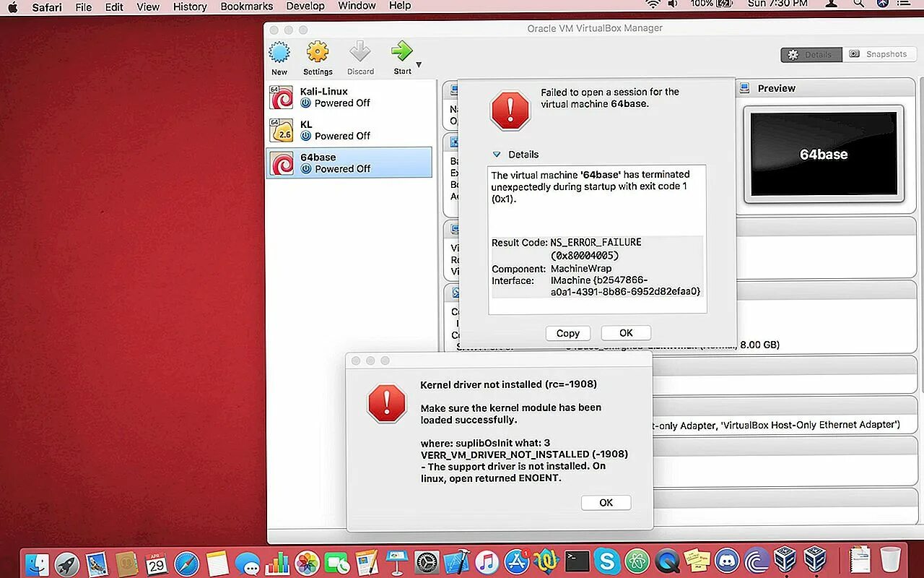Viewport: 924px width, 578px height.
Task: Open Skype from the dock
Action: point(608,561)
